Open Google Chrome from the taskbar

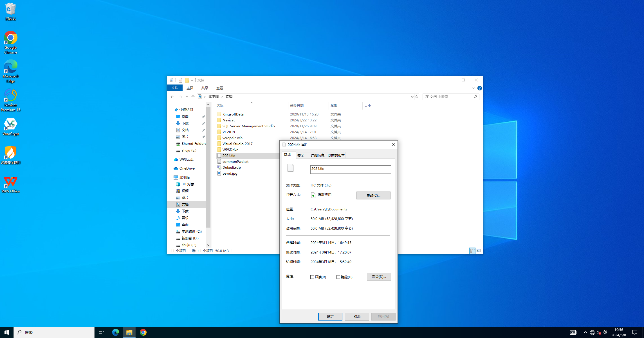point(143,332)
